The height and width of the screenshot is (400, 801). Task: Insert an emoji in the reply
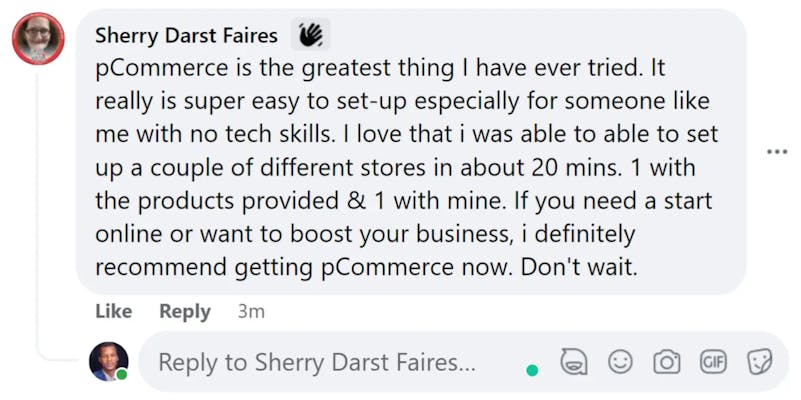coord(621,362)
